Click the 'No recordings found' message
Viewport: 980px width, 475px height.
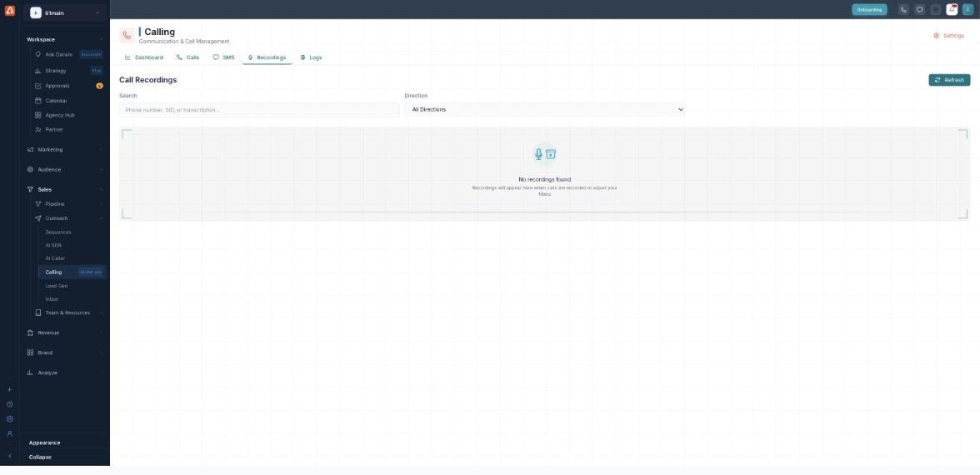coord(544,179)
